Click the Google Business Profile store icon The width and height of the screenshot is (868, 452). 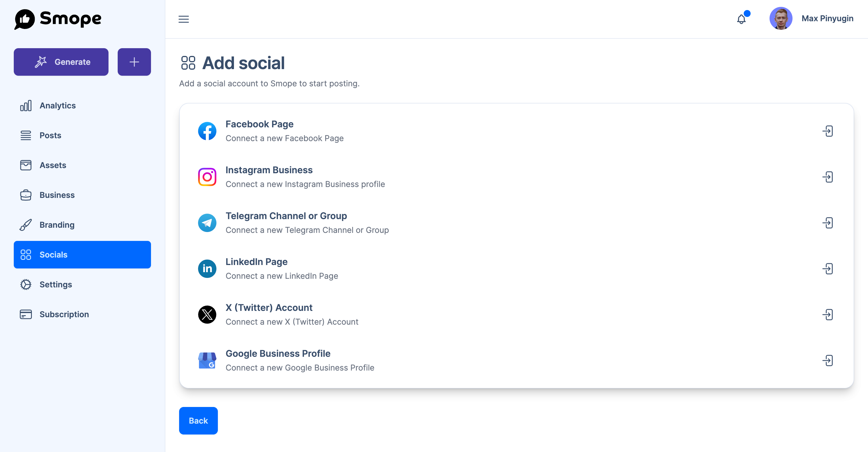click(207, 361)
